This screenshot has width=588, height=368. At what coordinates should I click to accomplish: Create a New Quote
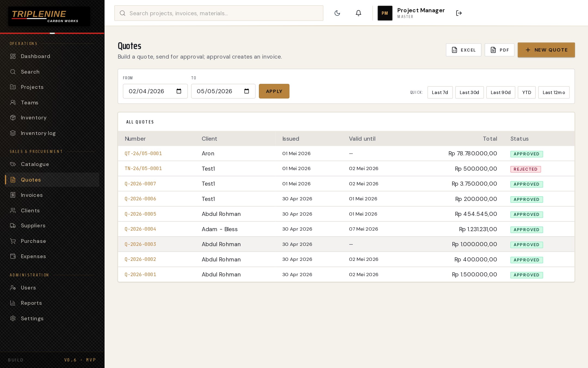pos(546,50)
